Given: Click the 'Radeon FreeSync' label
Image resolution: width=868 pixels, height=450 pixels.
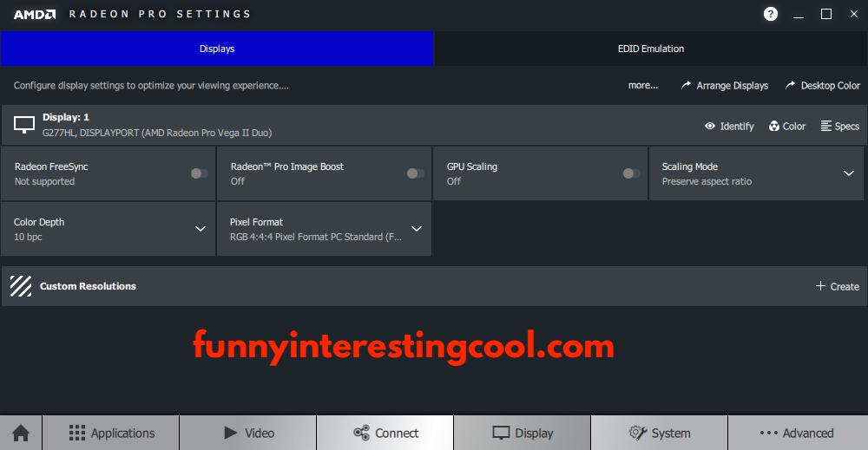Looking at the screenshot, I should pyautogui.click(x=51, y=166).
